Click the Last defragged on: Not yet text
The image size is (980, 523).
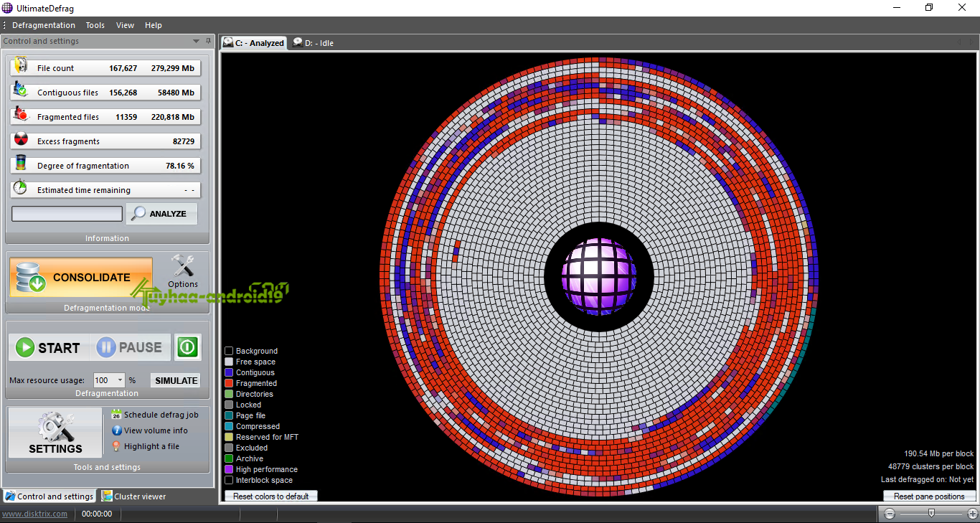(x=928, y=479)
